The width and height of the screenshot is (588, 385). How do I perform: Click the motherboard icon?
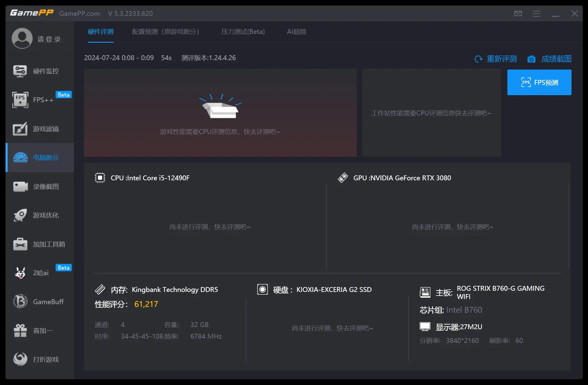point(425,292)
